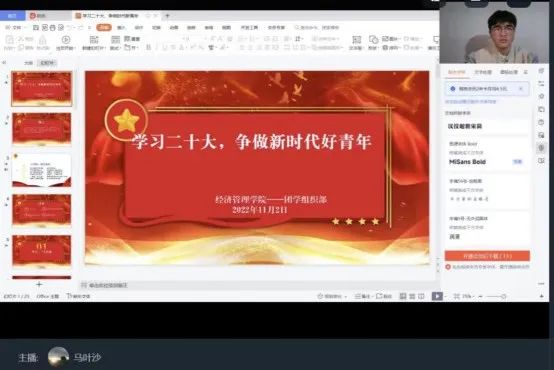Toggle Bold formatting button
554x370 pixels.
(148, 47)
